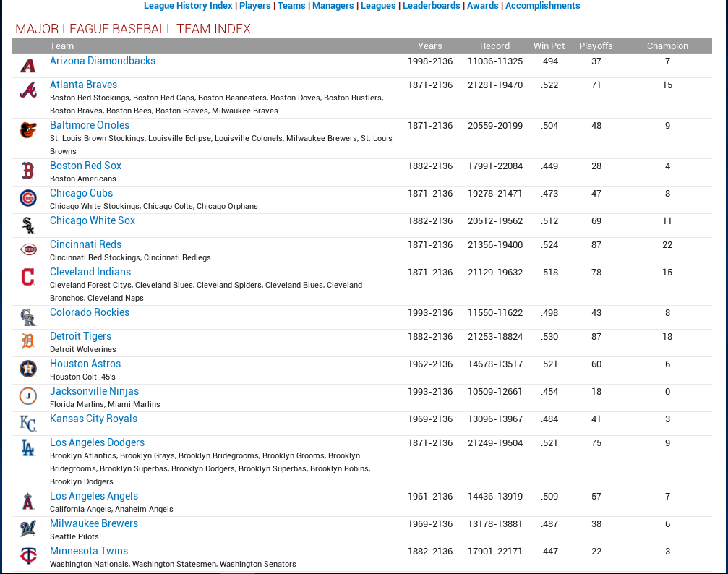Click the Houston Astros star logo
The image size is (728, 574).
(27, 369)
